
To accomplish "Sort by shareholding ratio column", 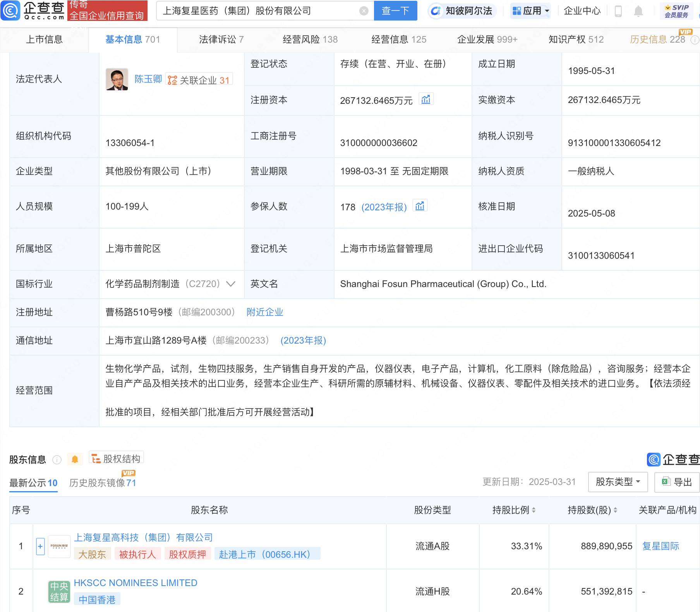I will click(534, 510).
